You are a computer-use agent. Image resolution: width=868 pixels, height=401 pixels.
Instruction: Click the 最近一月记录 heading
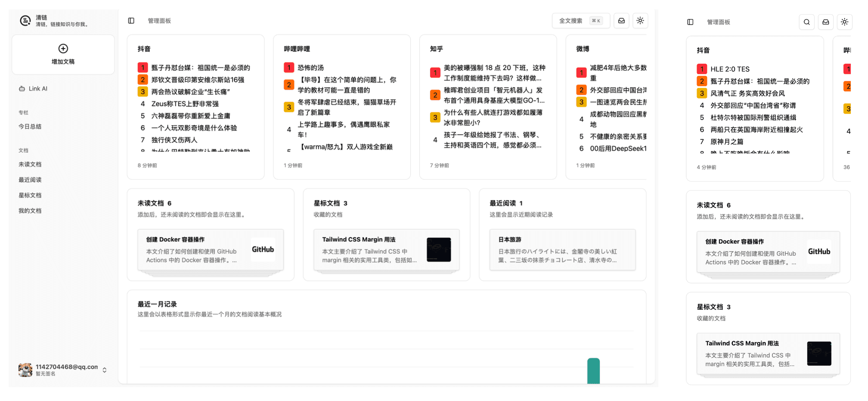157,304
